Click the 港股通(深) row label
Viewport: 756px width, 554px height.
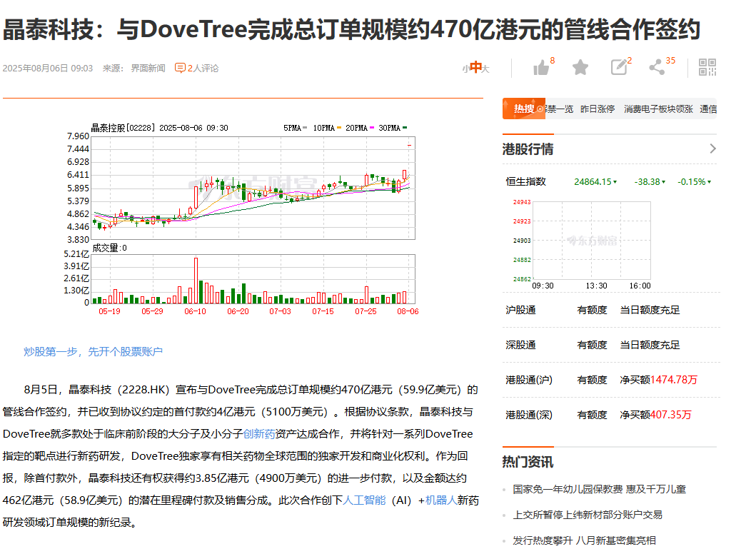529,415
